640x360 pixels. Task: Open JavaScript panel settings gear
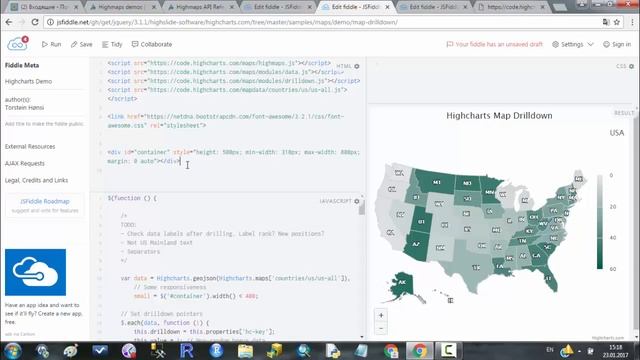pyautogui.click(x=357, y=201)
